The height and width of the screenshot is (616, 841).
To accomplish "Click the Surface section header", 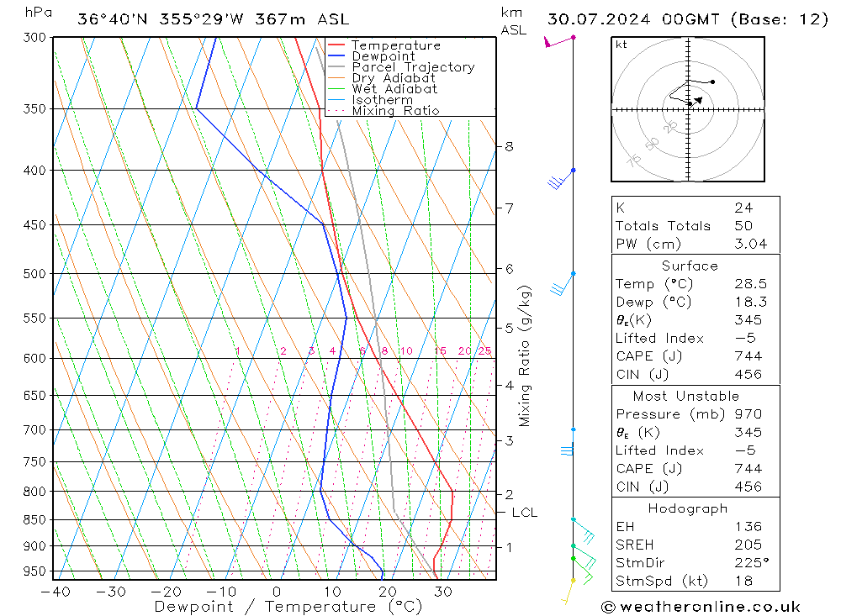I will 690,266.
